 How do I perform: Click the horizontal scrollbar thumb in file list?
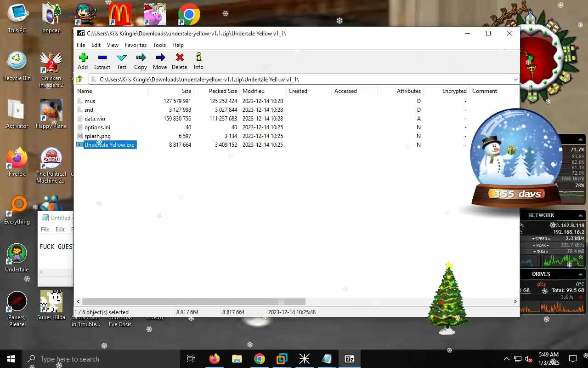coord(193,302)
